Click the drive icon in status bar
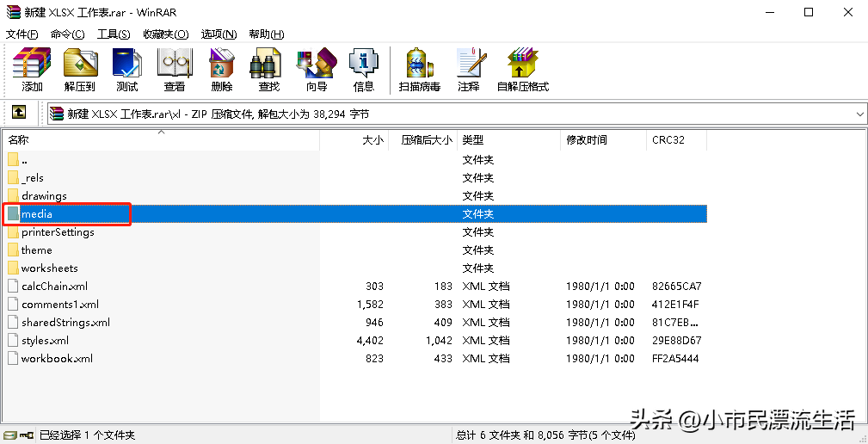 point(9,435)
